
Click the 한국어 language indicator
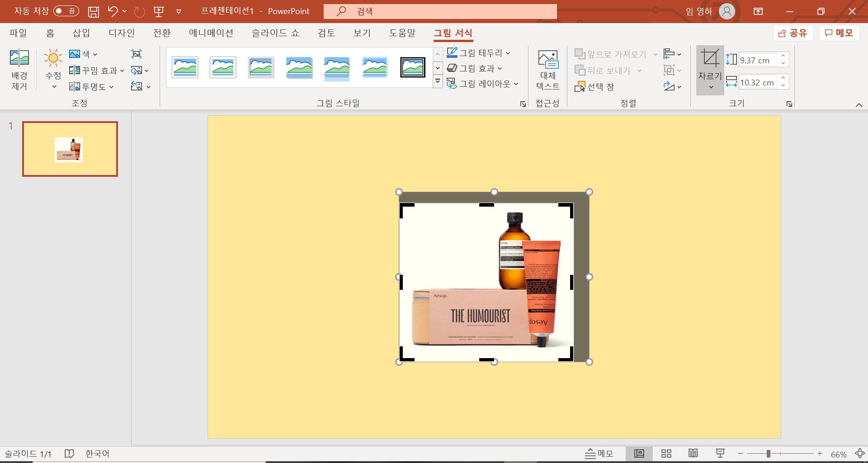click(97, 454)
